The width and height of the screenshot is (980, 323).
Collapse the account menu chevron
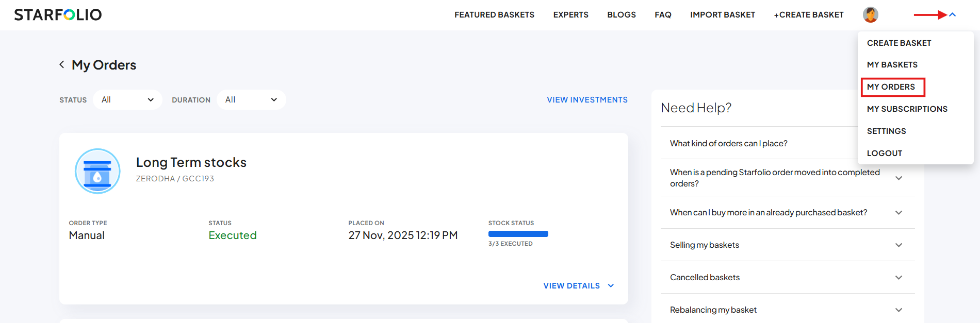[952, 15]
